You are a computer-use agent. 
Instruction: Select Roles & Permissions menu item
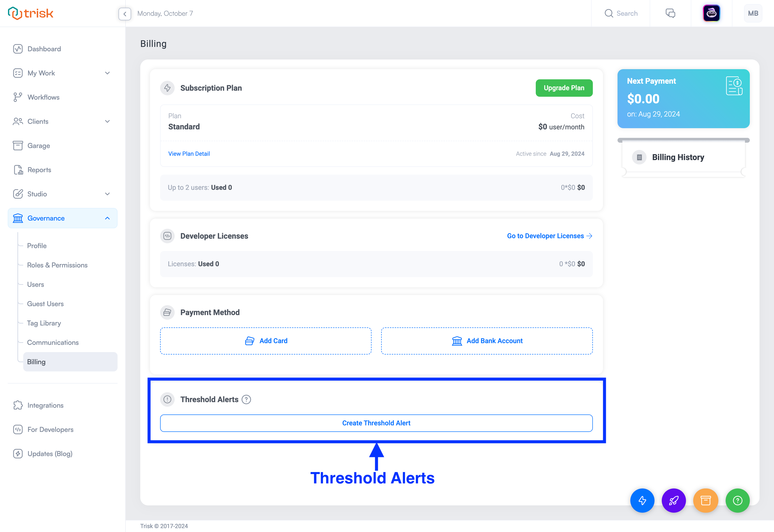pos(58,265)
